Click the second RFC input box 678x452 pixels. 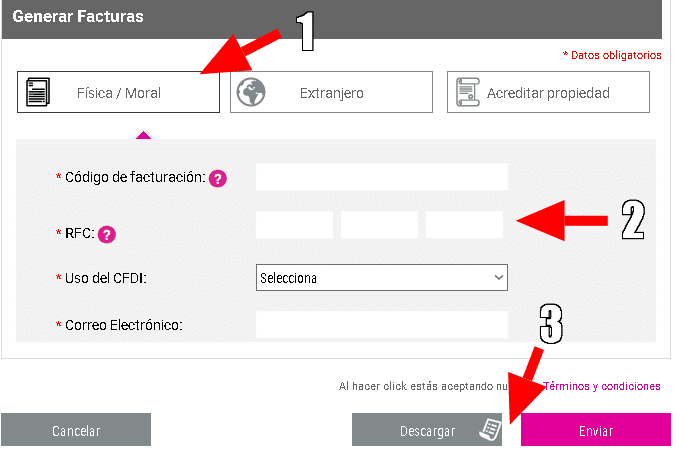tap(379, 224)
